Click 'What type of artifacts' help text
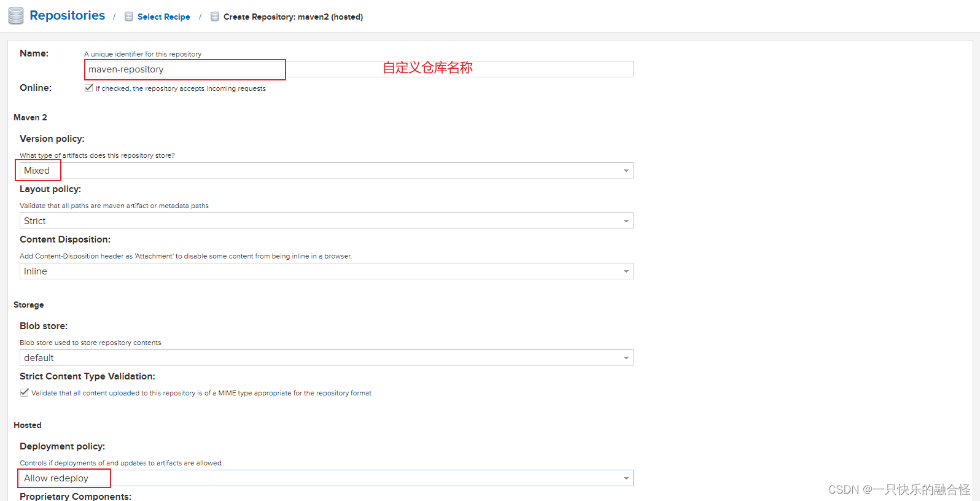Viewport: 980px width, 501px height. (97, 155)
